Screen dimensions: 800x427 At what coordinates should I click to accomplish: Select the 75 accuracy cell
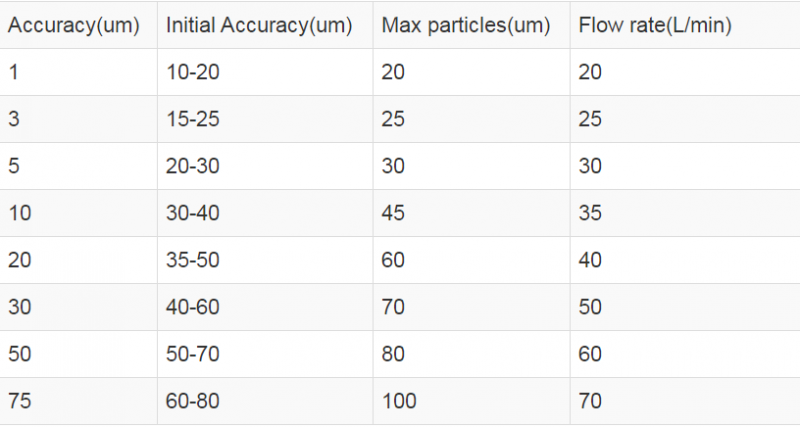[x=19, y=401]
